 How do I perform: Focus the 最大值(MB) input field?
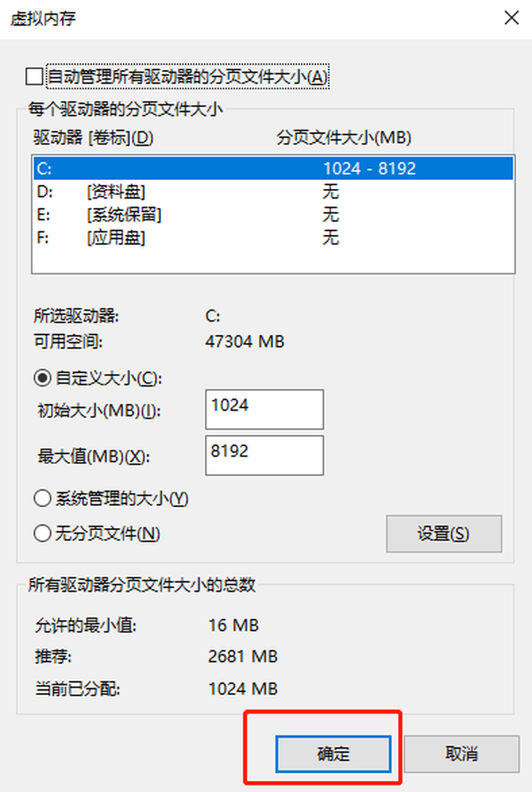pyautogui.click(x=265, y=455)
